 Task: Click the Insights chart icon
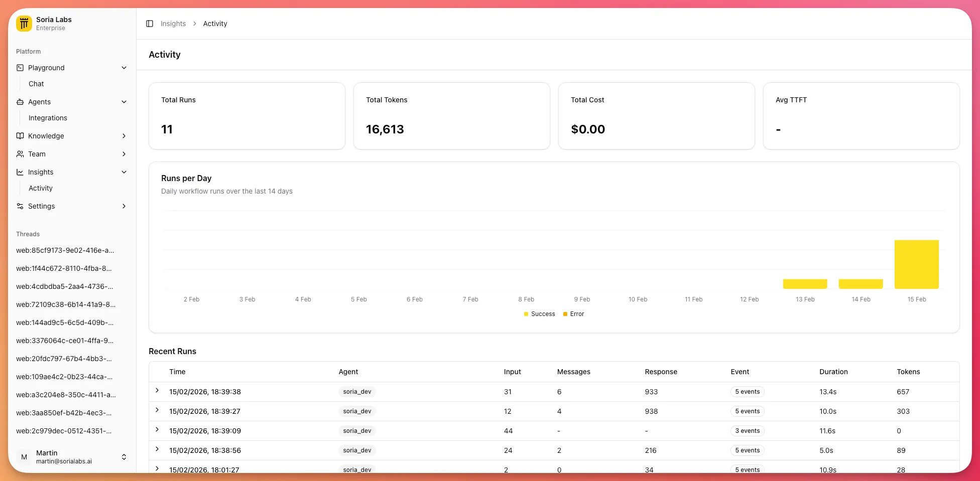[20, 172]
